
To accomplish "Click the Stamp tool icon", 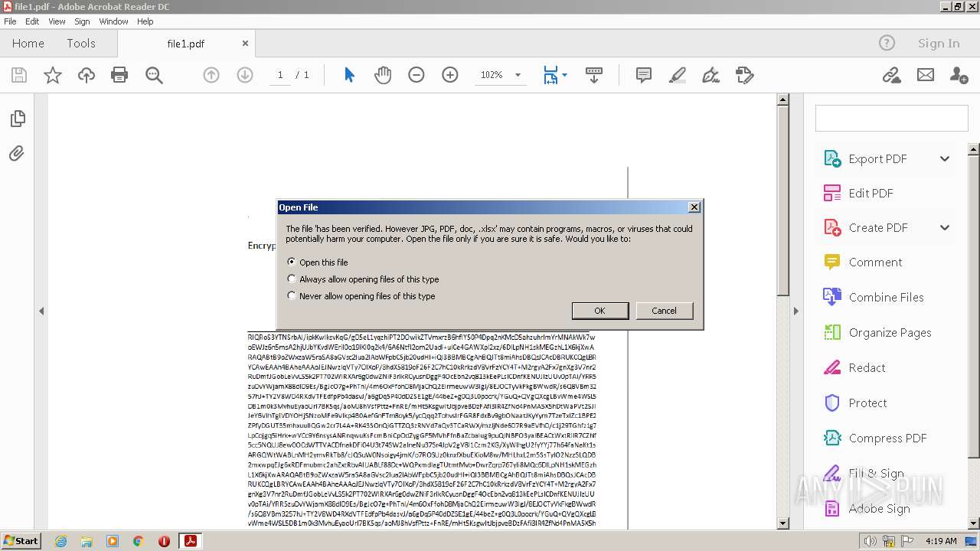I will click(x=745, y=75).
